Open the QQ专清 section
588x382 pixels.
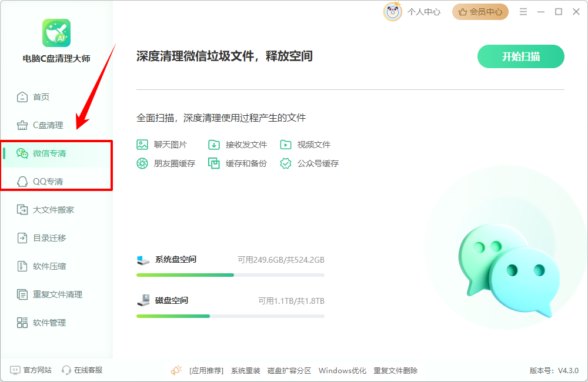click(x=56, y=182)
